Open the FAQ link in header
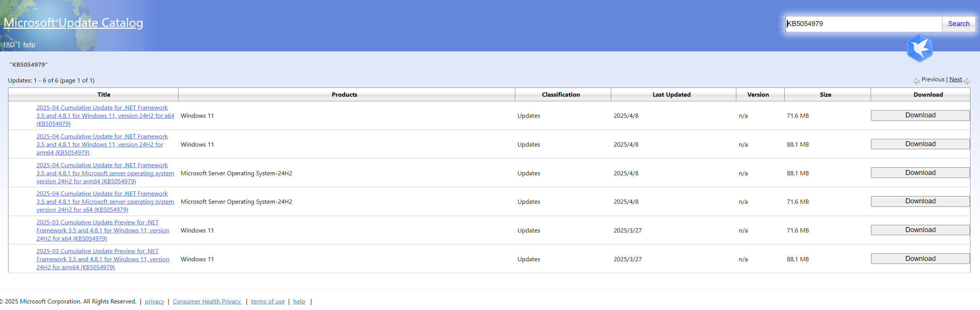The height and width of the screenshot is (310, 980). coord(9,45)
